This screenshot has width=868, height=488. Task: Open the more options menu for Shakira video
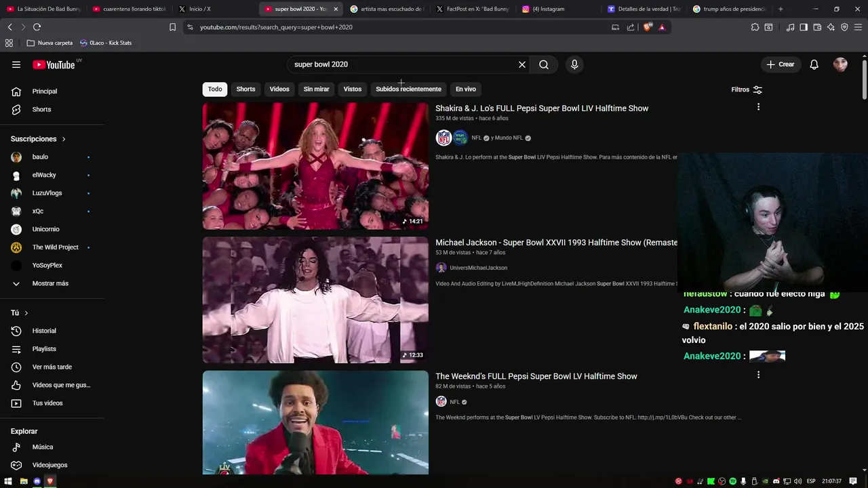(x=758, y=106)
